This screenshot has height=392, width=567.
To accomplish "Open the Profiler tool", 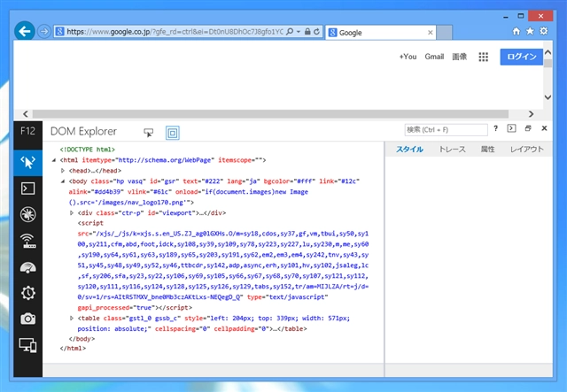I will [x=27, y=293].
